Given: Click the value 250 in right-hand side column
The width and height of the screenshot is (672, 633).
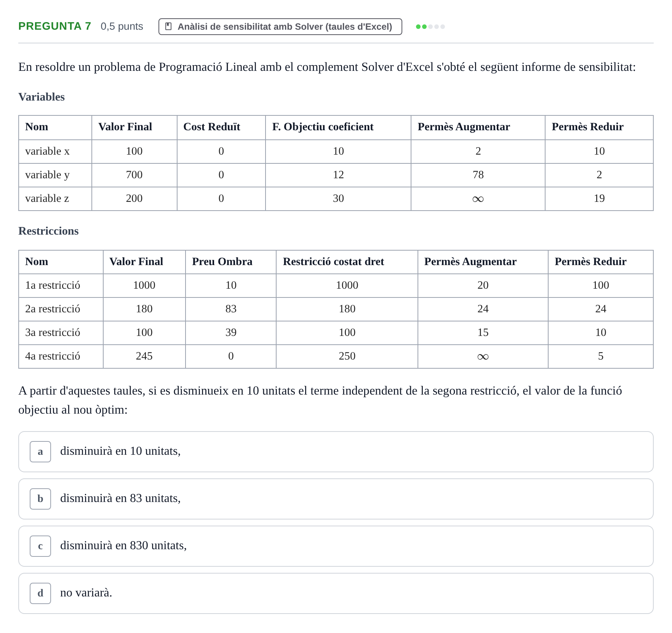Looking at the screenshot, I should (347, 356).
